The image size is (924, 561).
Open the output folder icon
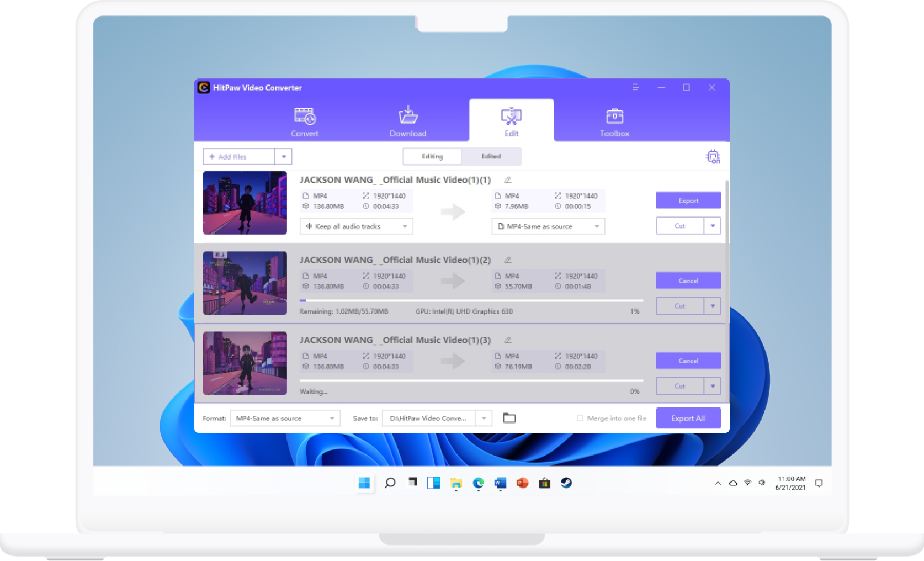(509, 418)
